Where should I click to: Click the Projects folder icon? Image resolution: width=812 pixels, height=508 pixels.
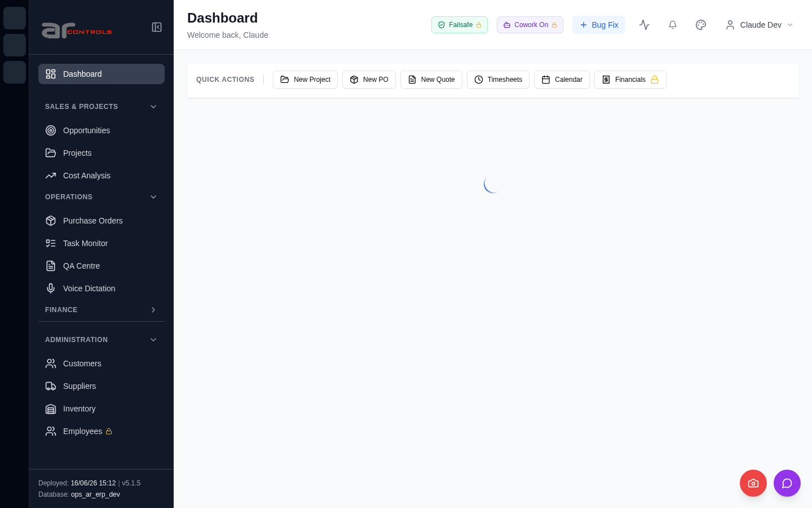tap(51, 153)
